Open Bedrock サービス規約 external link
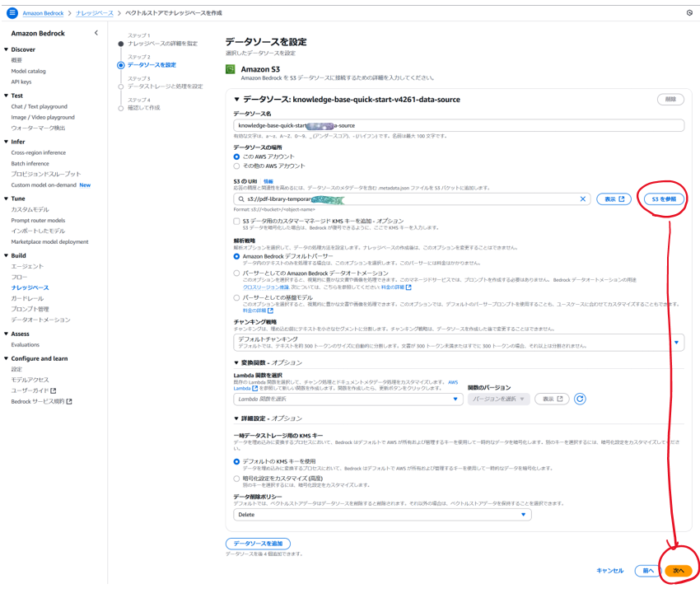The height and width of the screenshot is (598, 700). click(x=41, y=401)
